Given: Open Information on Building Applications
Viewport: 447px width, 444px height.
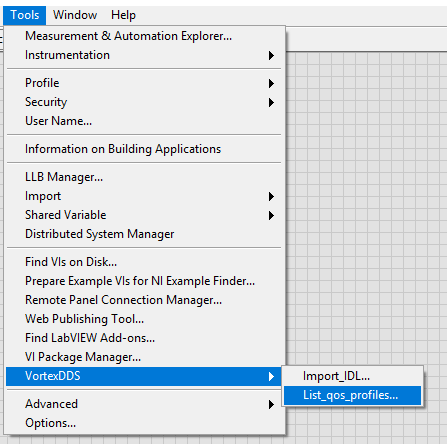Looking at the screenshot, I should pos(144,149).
